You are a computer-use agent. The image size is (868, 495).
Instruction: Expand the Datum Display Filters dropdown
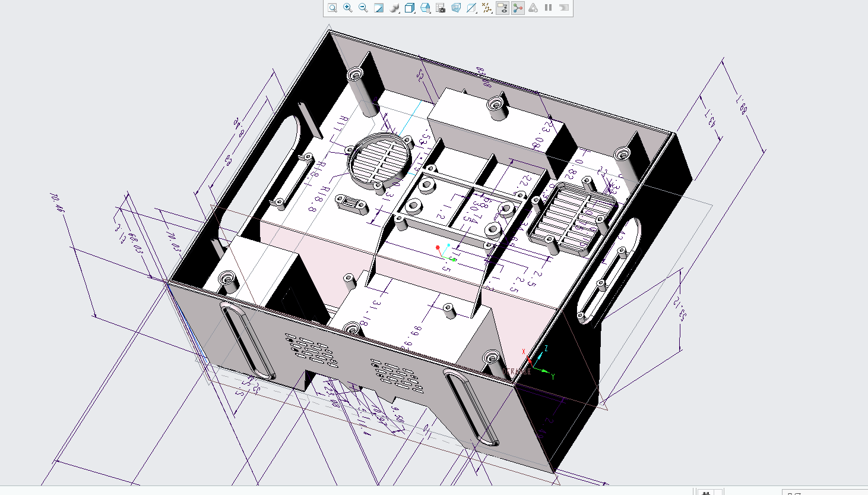487,8
